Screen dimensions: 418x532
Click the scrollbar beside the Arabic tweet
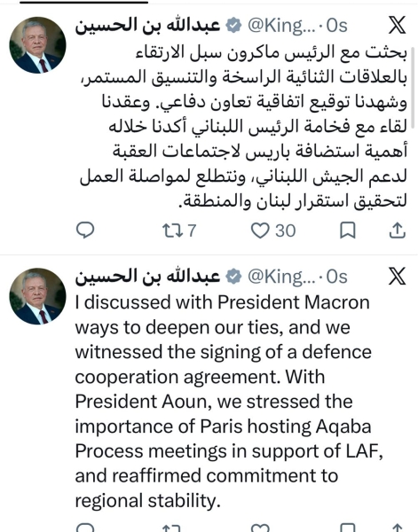[414, 88]
